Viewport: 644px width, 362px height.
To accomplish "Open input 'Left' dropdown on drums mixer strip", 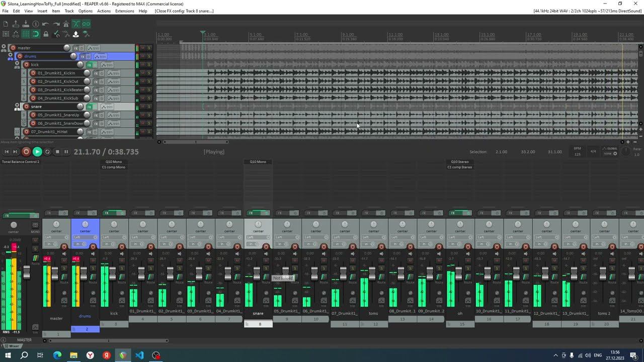I will 85,237.
